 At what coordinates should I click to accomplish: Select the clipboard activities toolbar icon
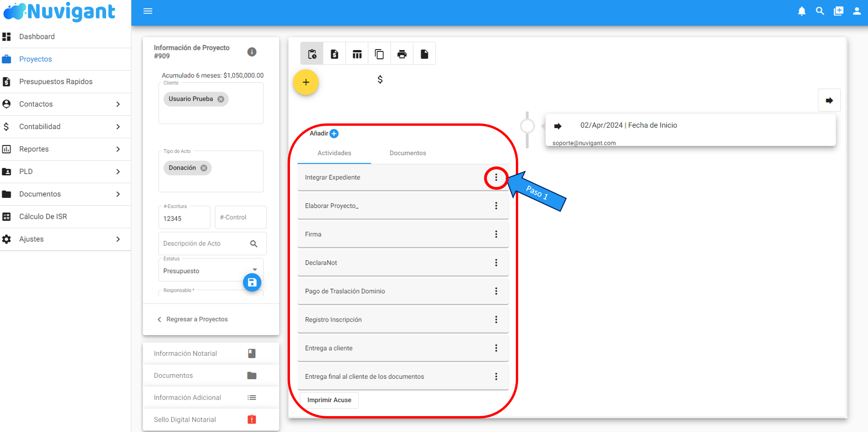(x=312, y=54)
